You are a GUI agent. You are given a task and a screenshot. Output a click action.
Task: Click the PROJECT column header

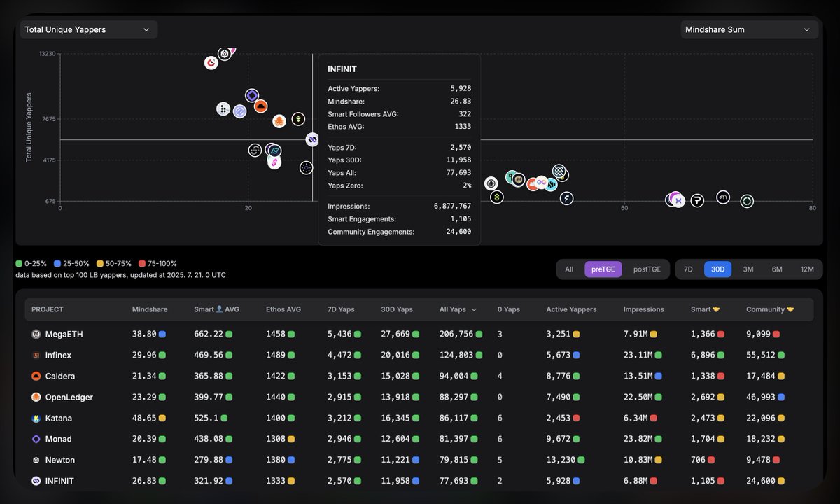coord(48,309)
